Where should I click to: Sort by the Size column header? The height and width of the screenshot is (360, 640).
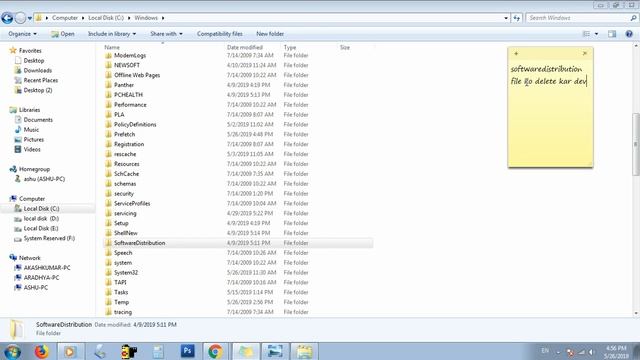click(x=345, y=47)
